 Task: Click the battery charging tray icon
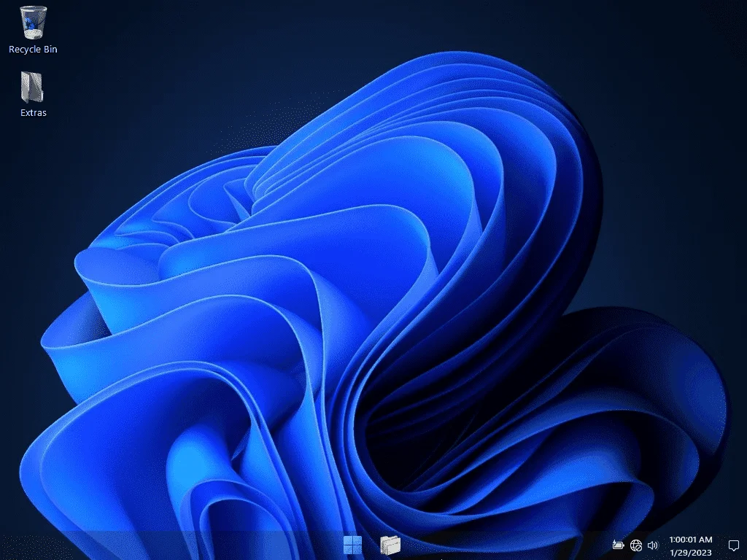(618, 545)
